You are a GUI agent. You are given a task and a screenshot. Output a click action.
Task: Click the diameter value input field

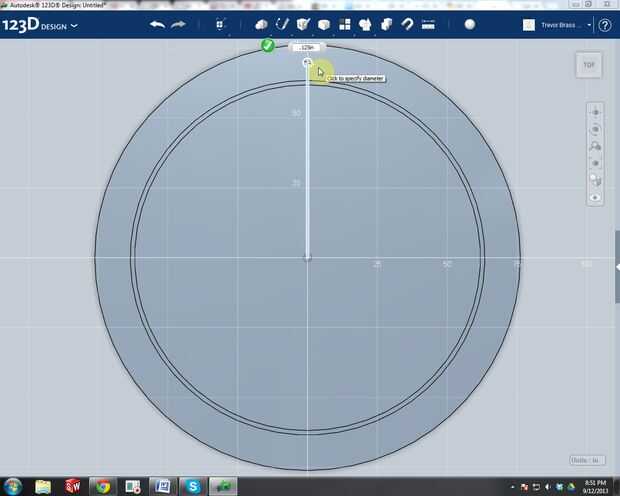click(x=307, y=47)
